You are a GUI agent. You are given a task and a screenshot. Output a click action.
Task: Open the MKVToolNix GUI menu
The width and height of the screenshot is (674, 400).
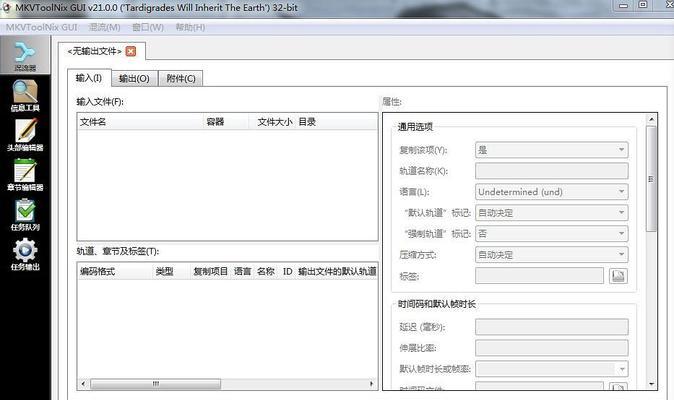pos(42,27)
